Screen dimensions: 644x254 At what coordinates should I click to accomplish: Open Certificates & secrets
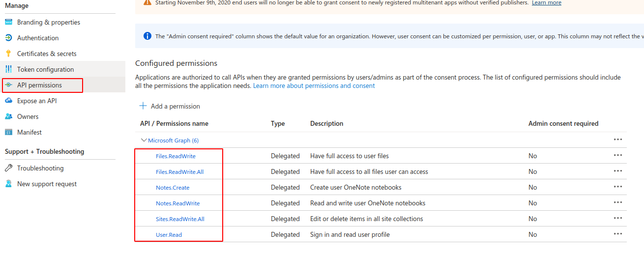47,54
